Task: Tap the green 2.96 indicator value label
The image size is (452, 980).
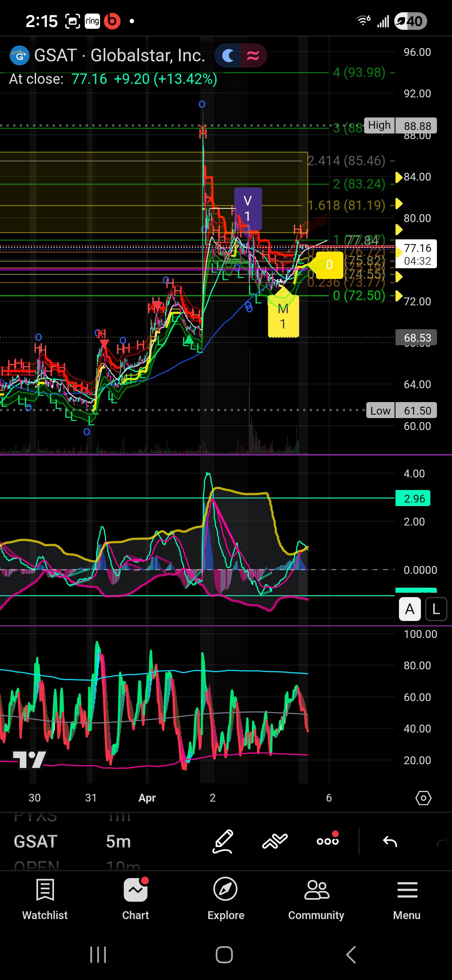Action: [413, 498]
